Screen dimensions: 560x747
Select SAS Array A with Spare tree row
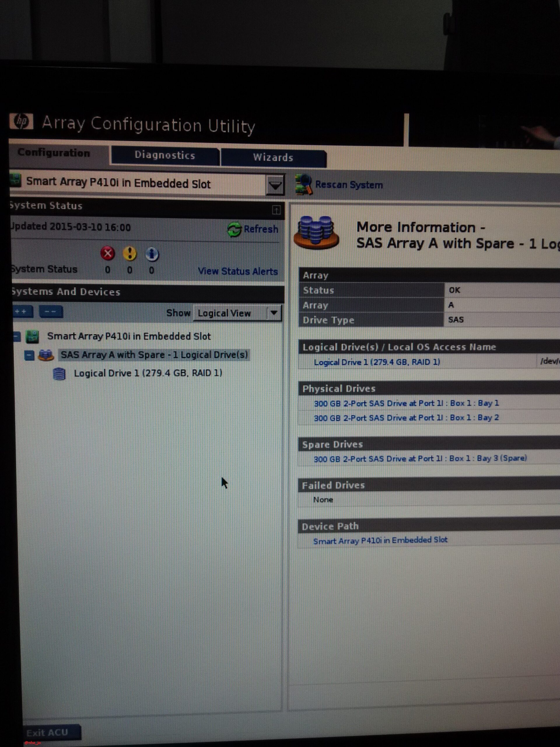(x=154, y=355)
